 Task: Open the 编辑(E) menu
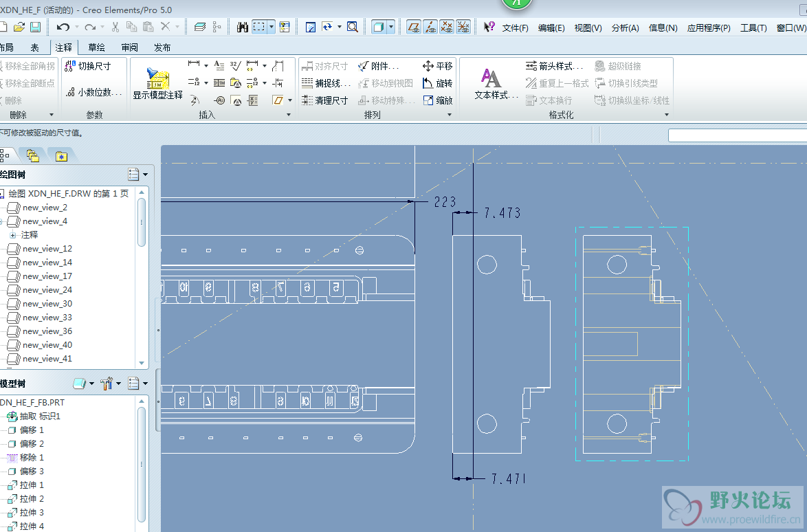point(551,27)
